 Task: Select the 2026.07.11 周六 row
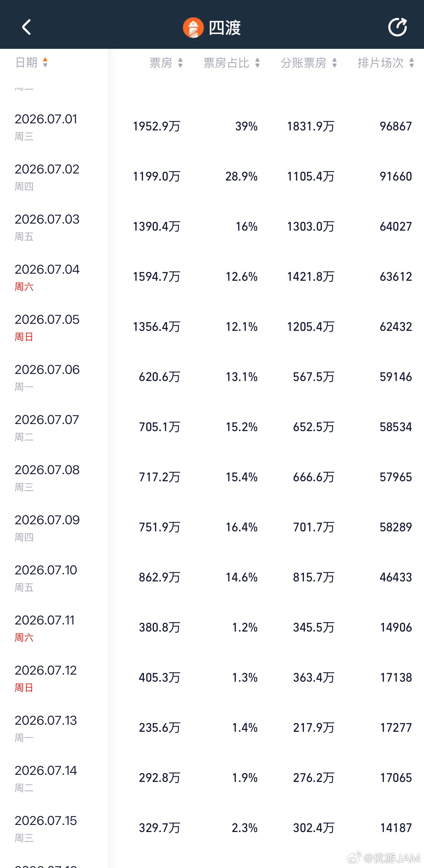(x=212, y=627)
